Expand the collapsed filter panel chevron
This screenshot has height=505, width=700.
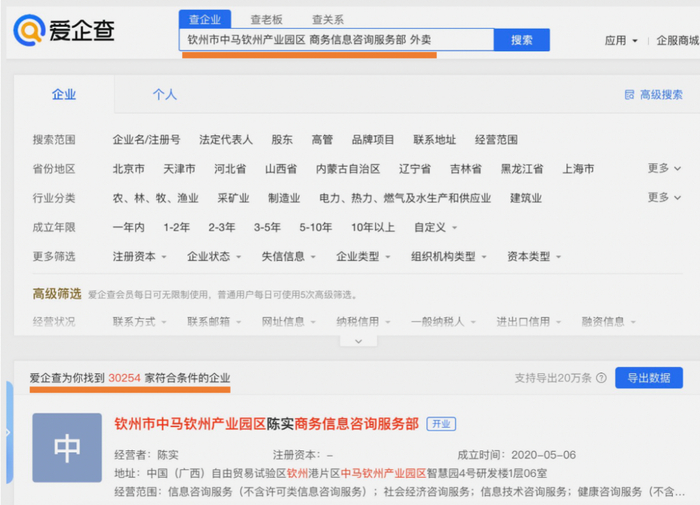pos(358,341)
